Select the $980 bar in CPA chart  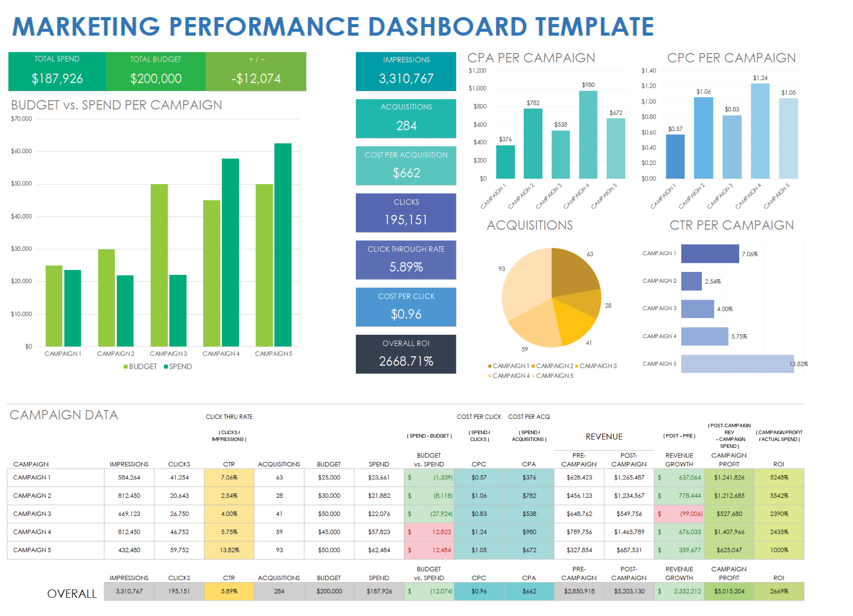click(x=588, y=135)
